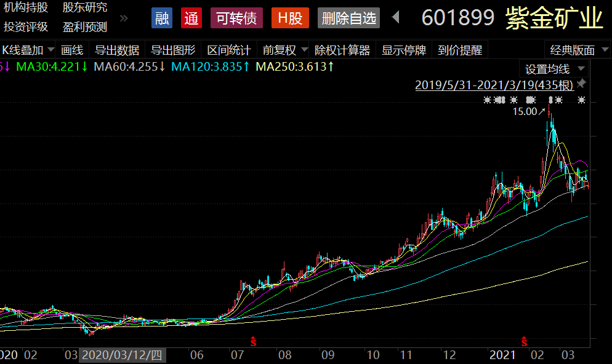The image size is (612, 364).
Task: Open the 经典版面 layout dropdown
Action: point(578,50)
